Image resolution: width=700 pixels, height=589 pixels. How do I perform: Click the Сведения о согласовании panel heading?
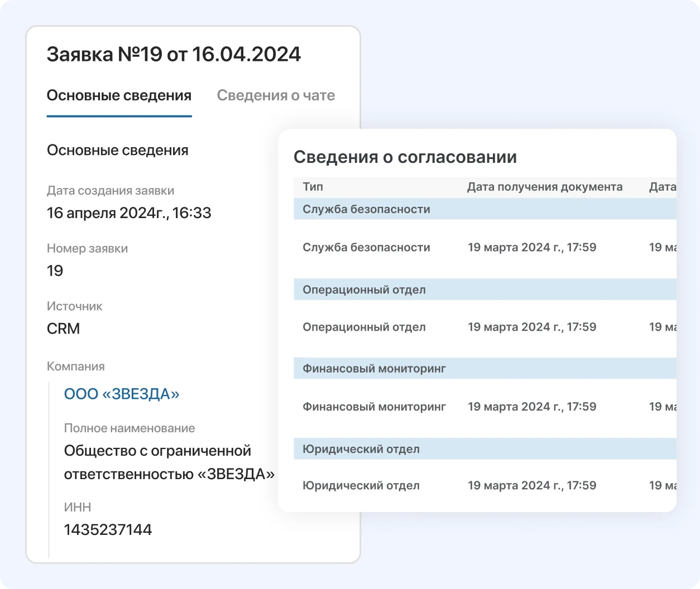click(405, 157)
